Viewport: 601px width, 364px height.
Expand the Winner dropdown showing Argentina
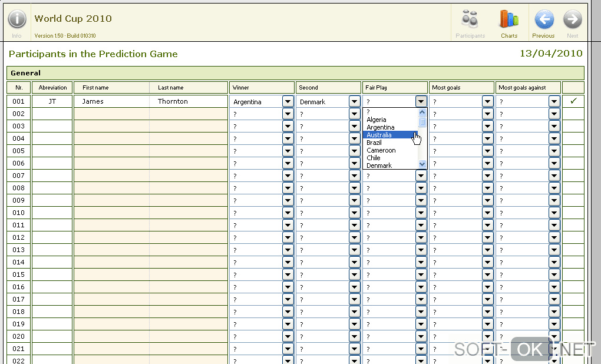click(288, 101)
